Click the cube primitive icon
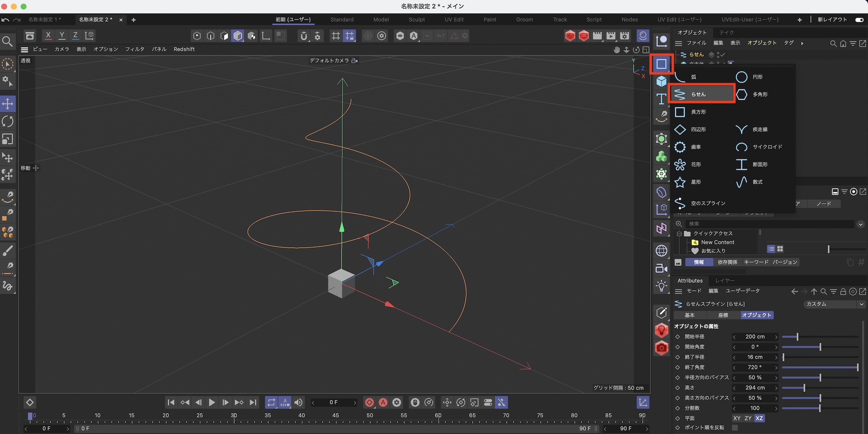This screenshot has width=868, height=434. [661, 82]
